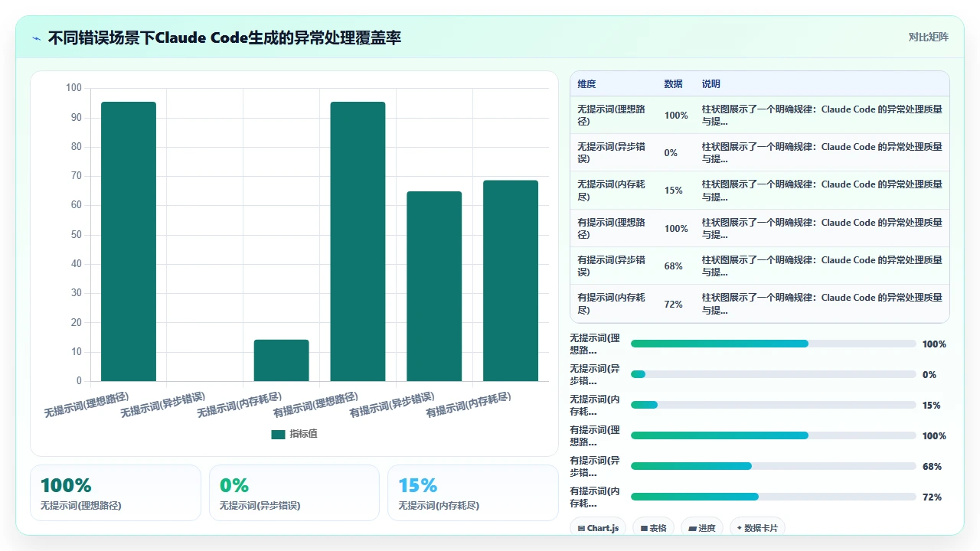Image resolution: width=980 pixels, height=551 pixels.
Task: Click the 有提示词(内存耗尽) progress bar at 72%
Action: coord(773,497)
